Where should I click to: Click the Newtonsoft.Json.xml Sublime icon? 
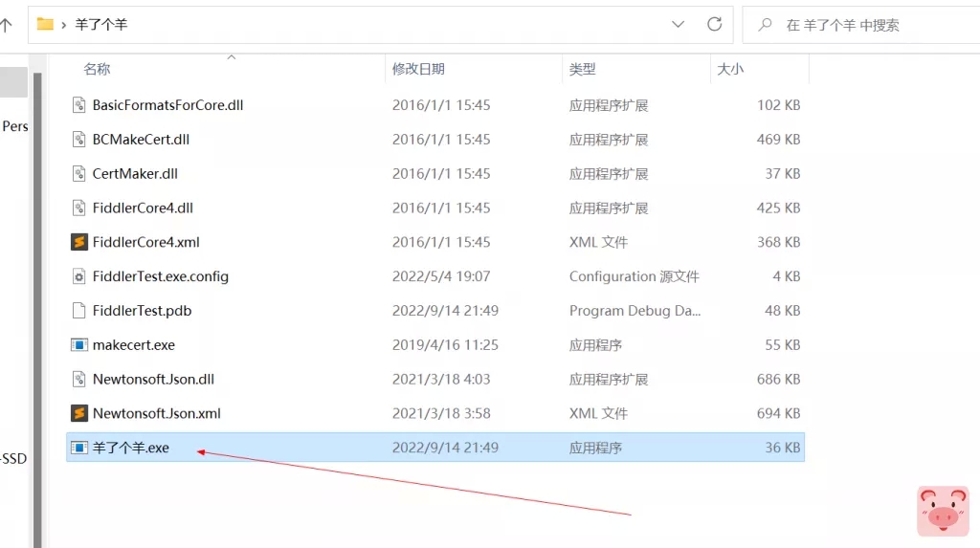(x=78, y=413)
